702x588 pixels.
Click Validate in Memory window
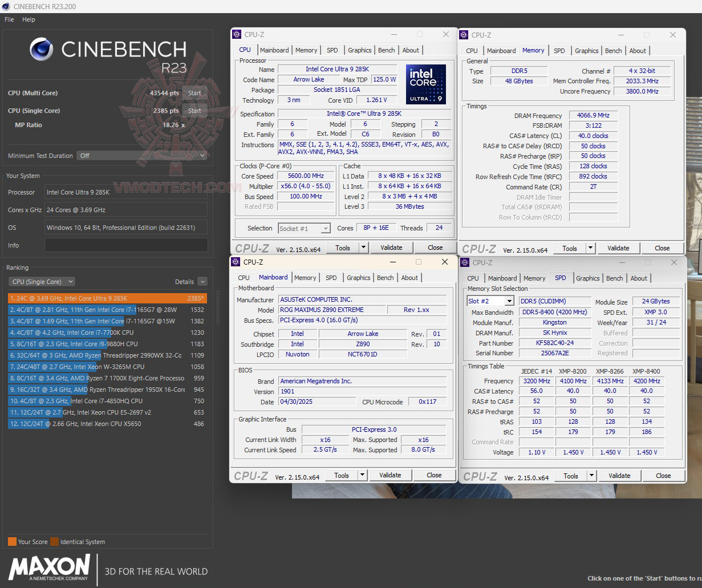click(618, 248)
